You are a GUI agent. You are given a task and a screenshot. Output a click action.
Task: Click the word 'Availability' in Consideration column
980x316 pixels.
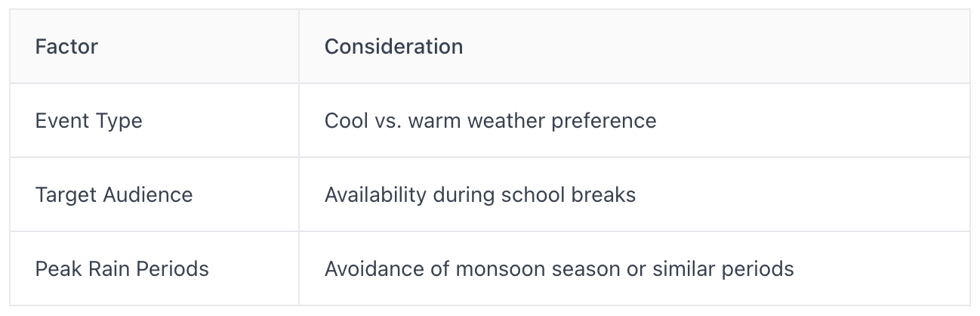coord(375,195)
